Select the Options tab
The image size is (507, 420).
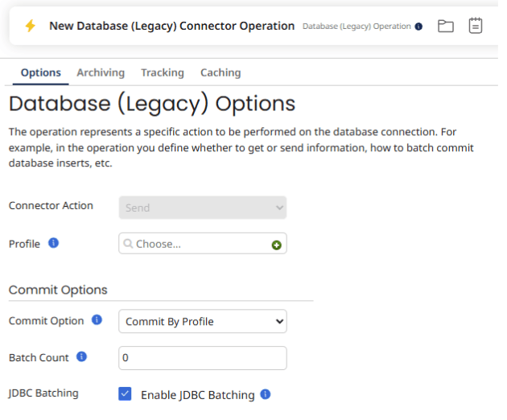(41, 72)
